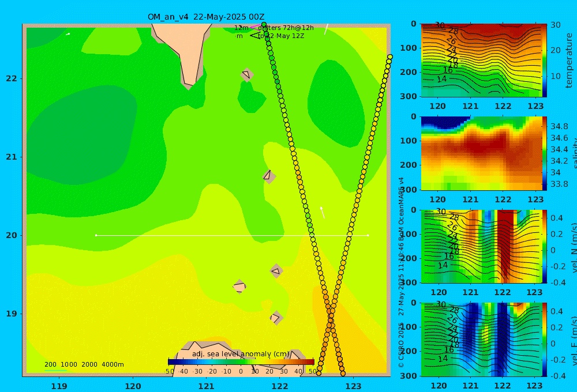
Task: Click the plot title OM_an_v4 22-May-2025 00Z
Action: pyautogui.click(x=206, y=17)
